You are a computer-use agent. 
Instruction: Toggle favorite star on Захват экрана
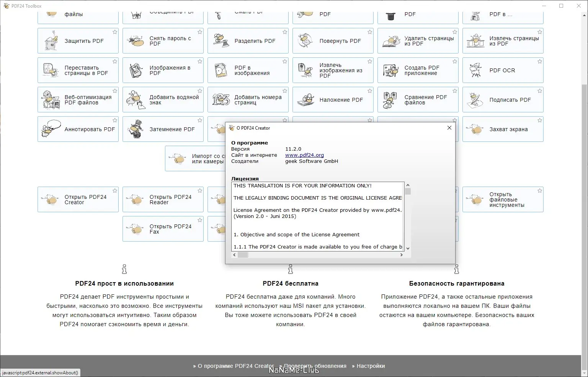(540, 120)
